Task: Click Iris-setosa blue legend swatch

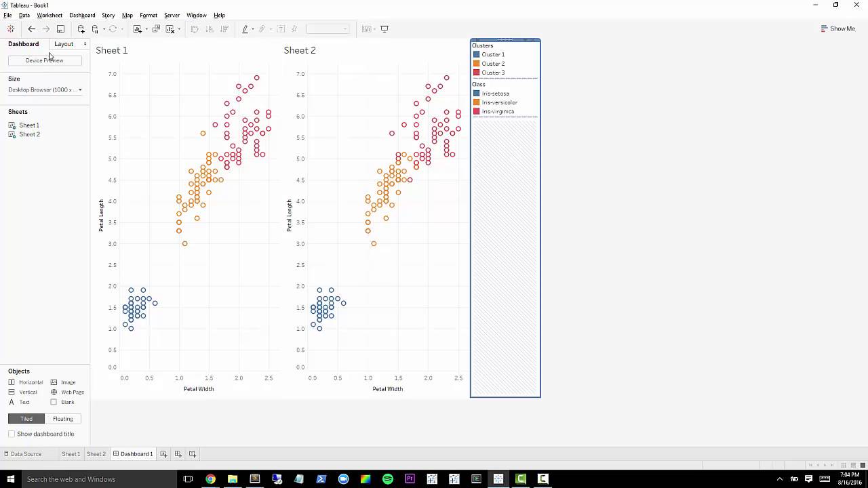Action: click(476, 94)
